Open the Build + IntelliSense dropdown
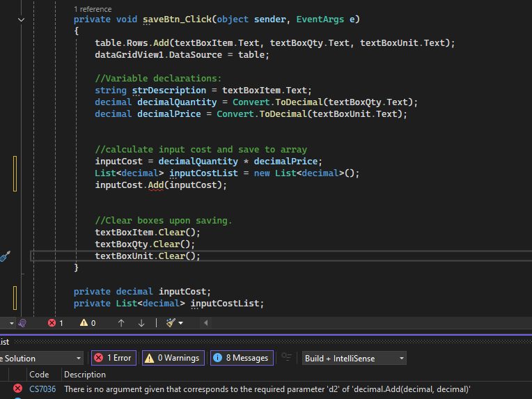Screen dimensions: 532x399 pyautogui.click(x=354, y=359)
